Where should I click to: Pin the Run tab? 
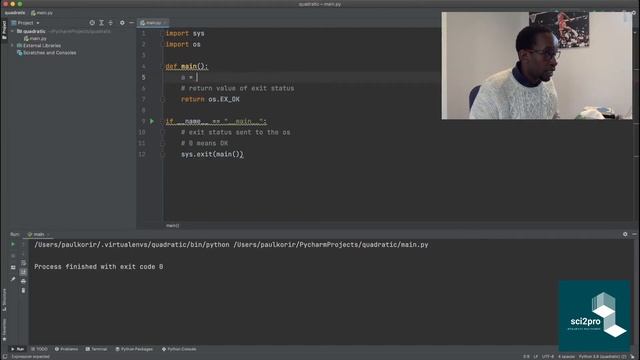point(13,279)
